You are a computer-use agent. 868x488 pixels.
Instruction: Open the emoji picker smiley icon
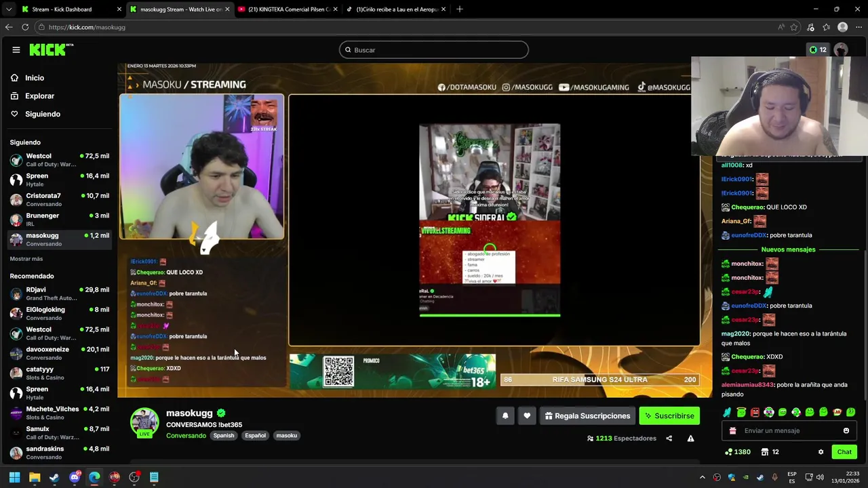(846, 431)
